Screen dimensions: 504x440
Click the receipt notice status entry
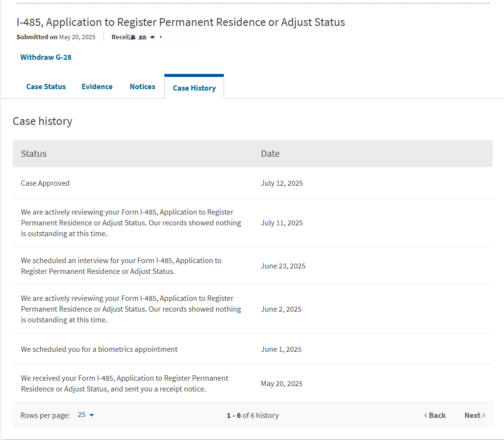(x=125, y=384)
